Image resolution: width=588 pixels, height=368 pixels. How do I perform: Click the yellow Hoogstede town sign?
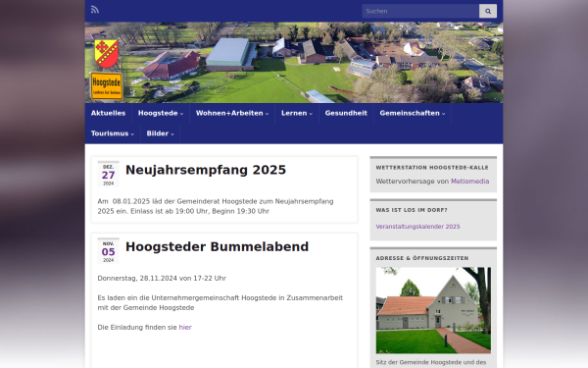[107, 86]
